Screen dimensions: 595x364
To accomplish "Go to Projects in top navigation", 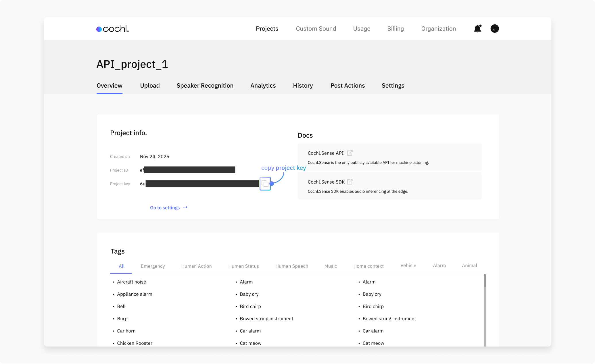I will (x=267, y=29).
